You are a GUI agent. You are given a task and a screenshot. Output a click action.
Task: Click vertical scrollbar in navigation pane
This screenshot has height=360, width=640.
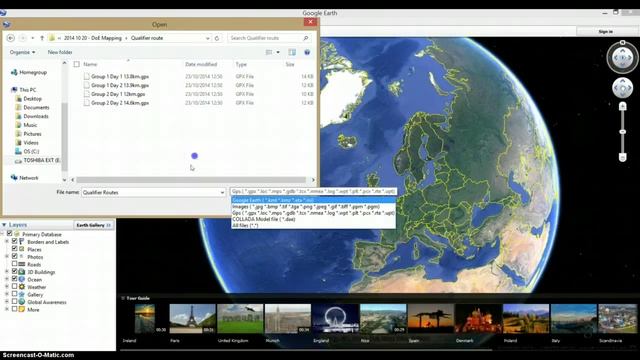pos(64,137)
